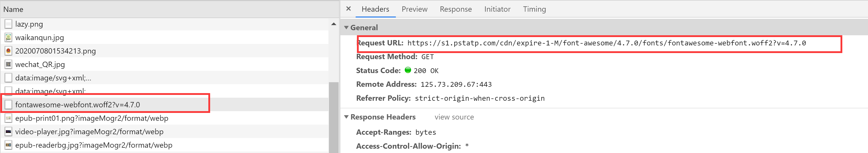Click the view source link

coord(454,117)
